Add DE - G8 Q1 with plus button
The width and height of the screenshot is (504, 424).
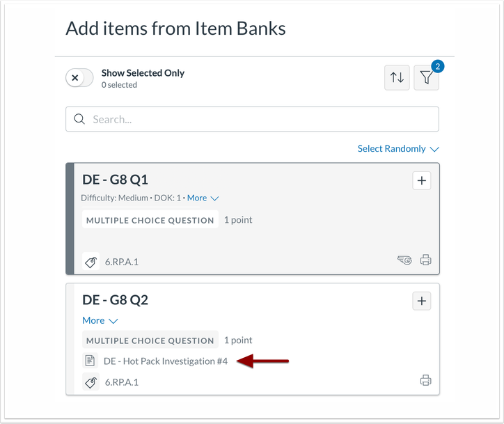coord(421,180)
